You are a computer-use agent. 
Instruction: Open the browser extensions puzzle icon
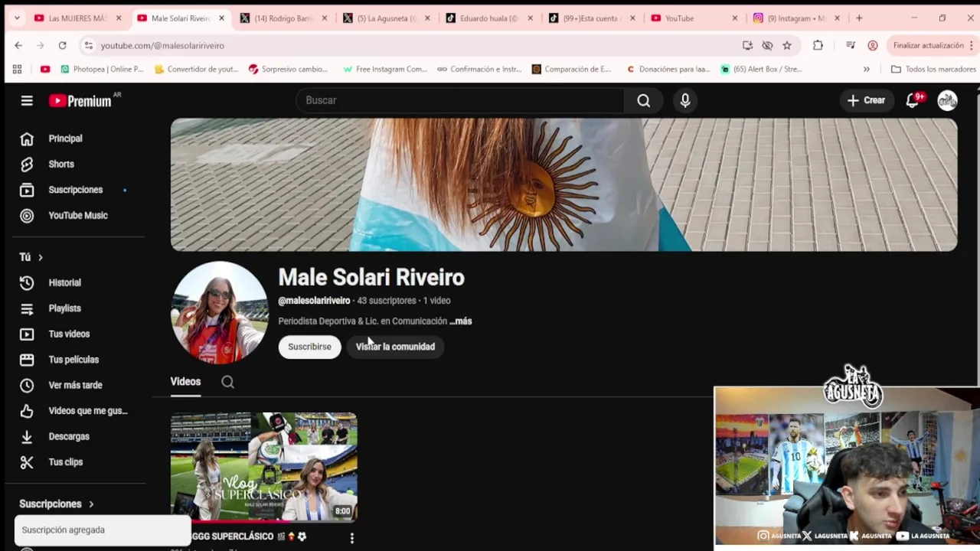click(818, 45)
